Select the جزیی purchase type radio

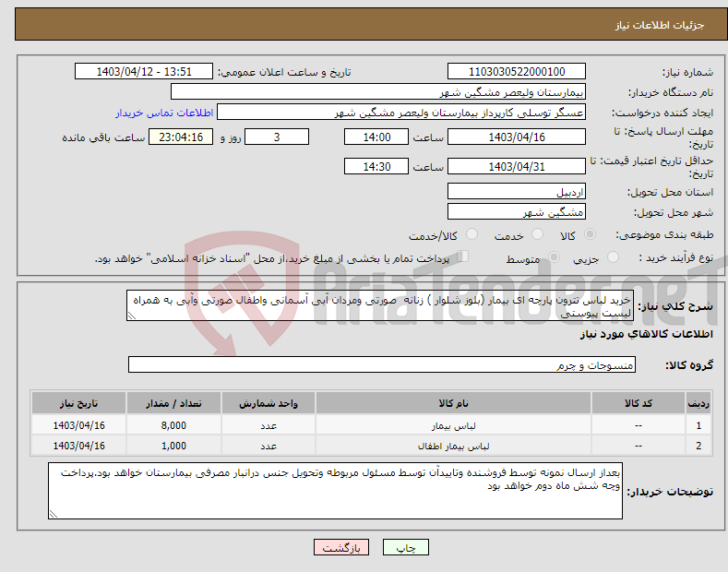pyautogui.click(x=613, y=256)
